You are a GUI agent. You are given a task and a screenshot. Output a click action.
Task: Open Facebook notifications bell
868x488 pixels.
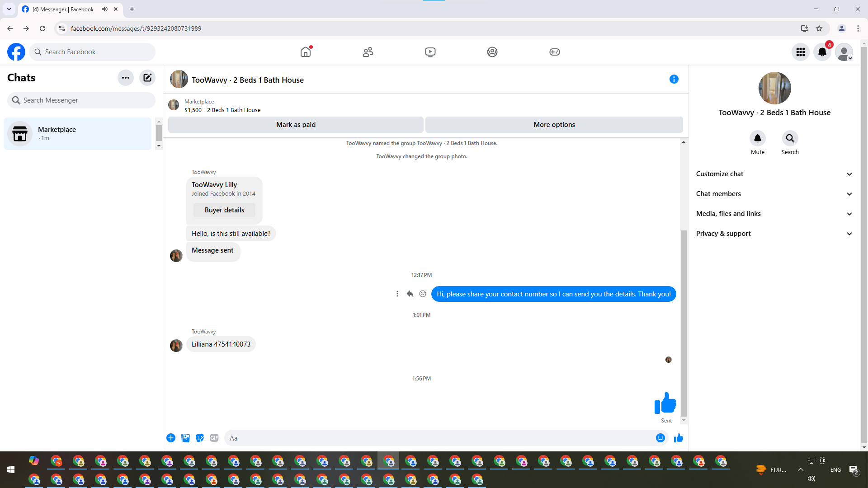coord(822,52)
